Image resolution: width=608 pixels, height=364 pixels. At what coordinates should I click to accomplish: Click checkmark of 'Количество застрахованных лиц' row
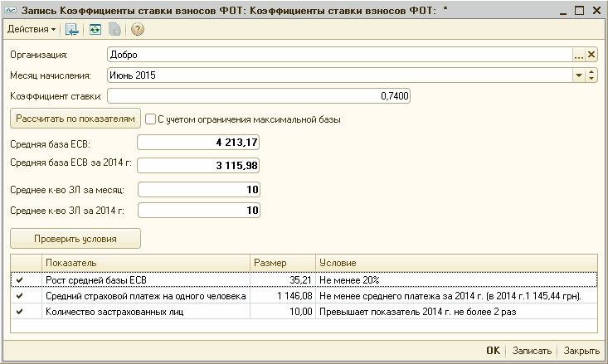(x=20, y=312)
